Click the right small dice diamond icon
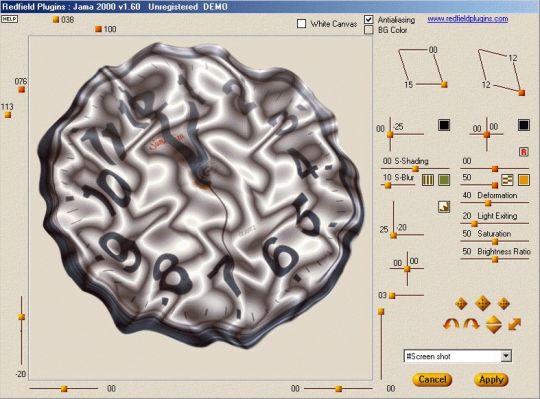This screenshot has height=399, width=540. (503, 304)
